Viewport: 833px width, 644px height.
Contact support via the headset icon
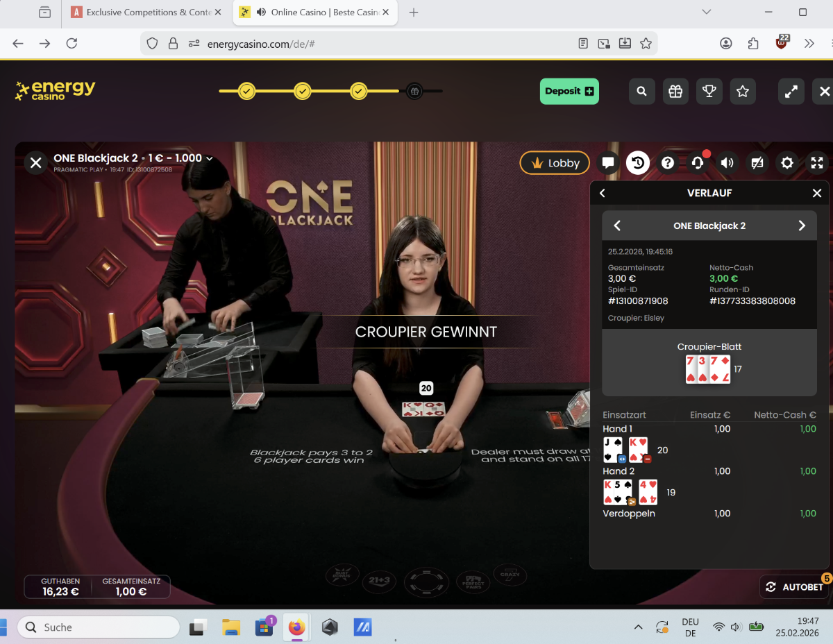698,163
